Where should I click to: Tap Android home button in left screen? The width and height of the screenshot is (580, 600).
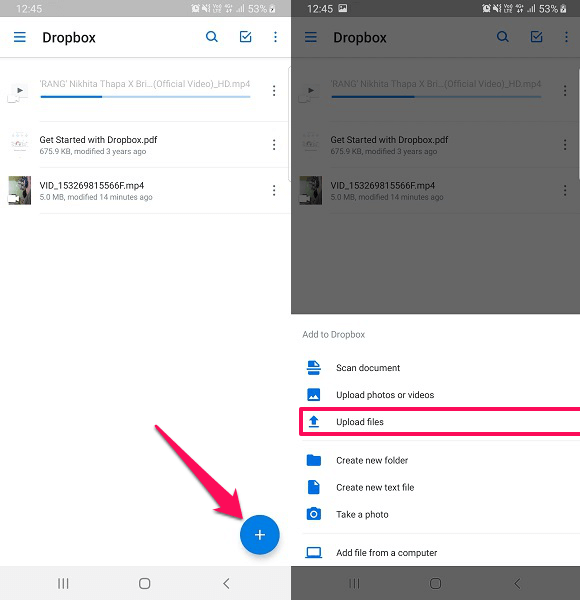pyautogui.click(x=145, y=583)
